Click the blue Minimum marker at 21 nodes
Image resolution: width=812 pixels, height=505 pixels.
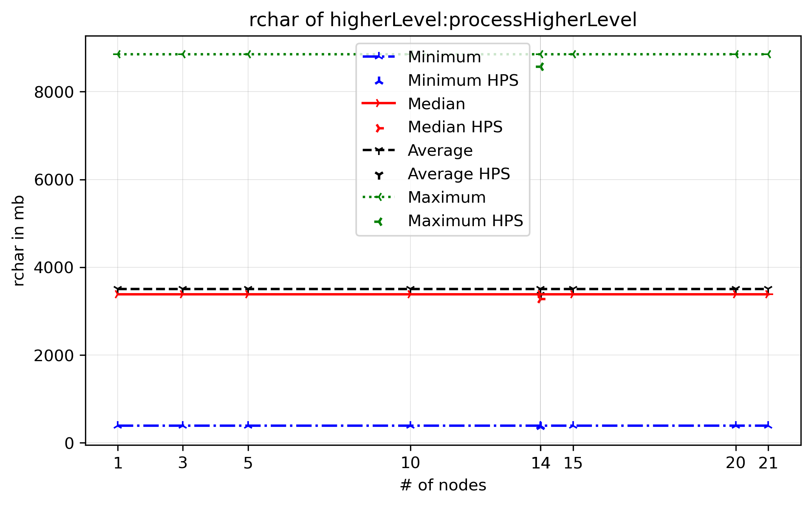pos(768,425)
